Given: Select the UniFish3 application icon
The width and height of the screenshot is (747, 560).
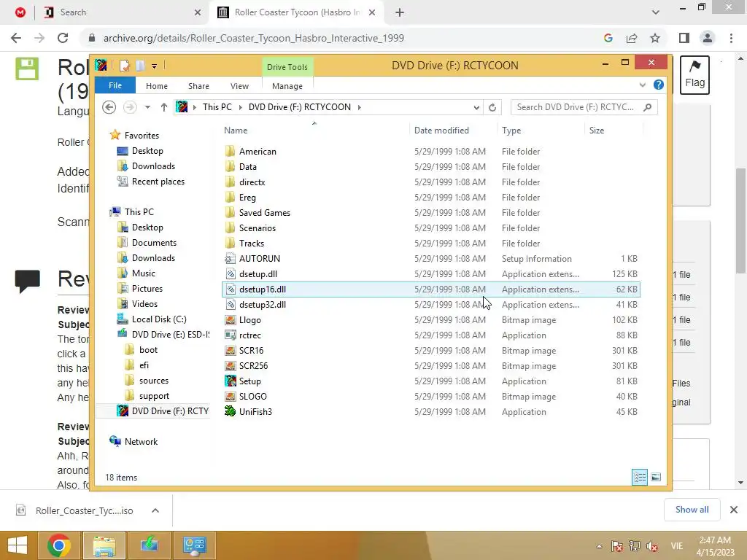Looking at the screenshot, I should coord(230,411).
